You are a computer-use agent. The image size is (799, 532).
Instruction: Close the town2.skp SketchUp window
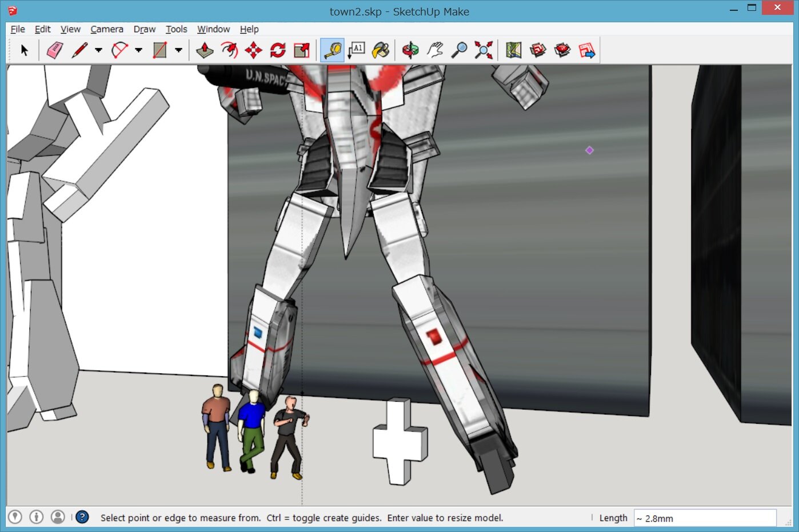coord(777,7)
